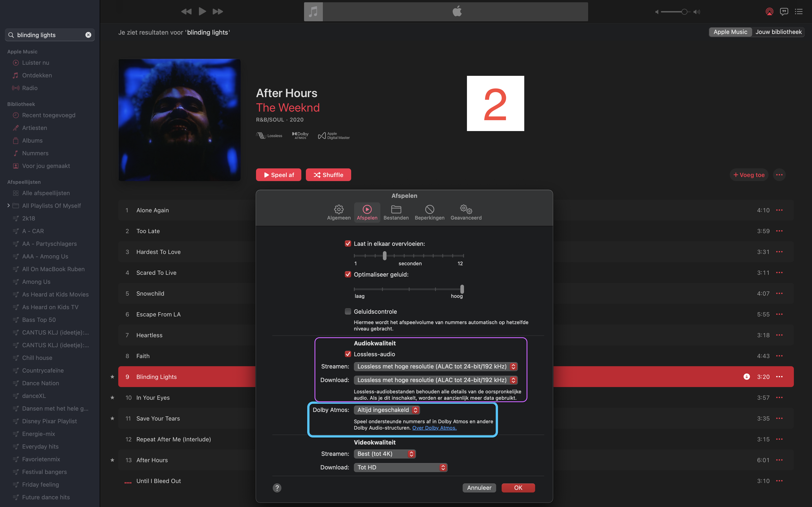
Task: Clear the search field with the X icon
Action: click(x=88, y=35)
